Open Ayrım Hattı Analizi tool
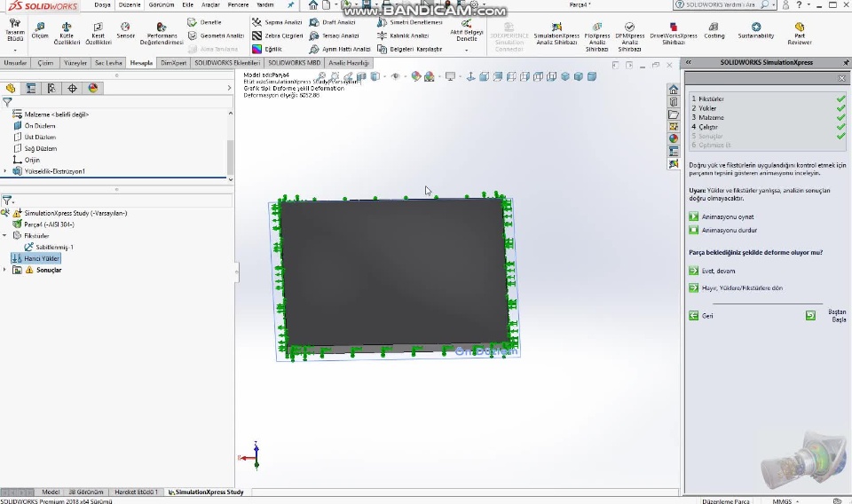The width and height of the screenshot is (852, 504). pos(340,49)
